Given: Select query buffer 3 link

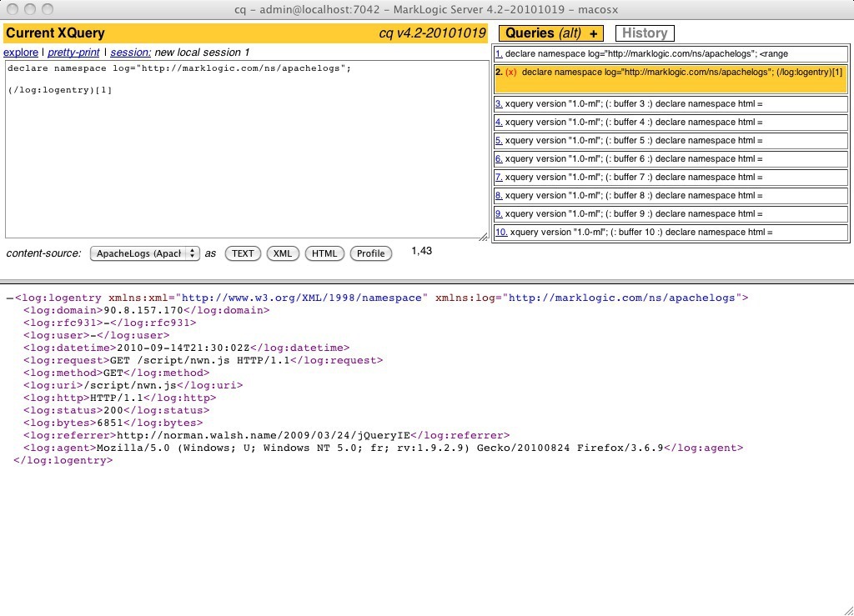Looking at the screenshot, I should [x=499, y=104].
